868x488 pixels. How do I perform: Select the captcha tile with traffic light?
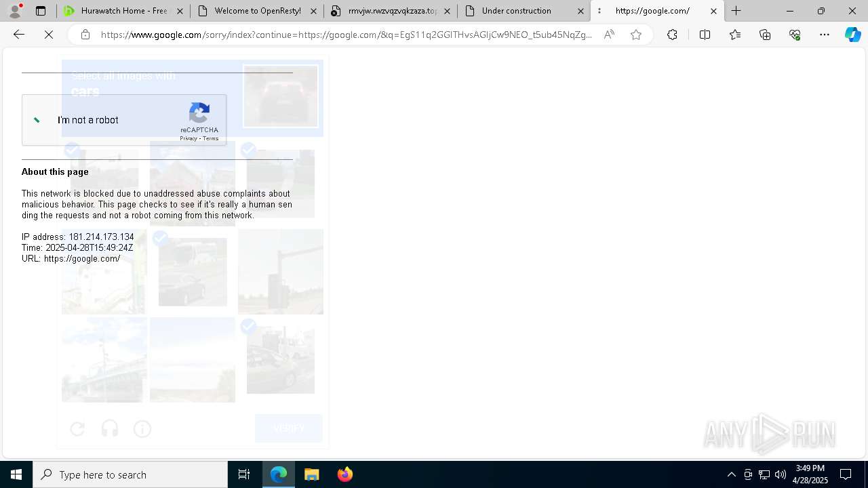[x=281, y=272]
